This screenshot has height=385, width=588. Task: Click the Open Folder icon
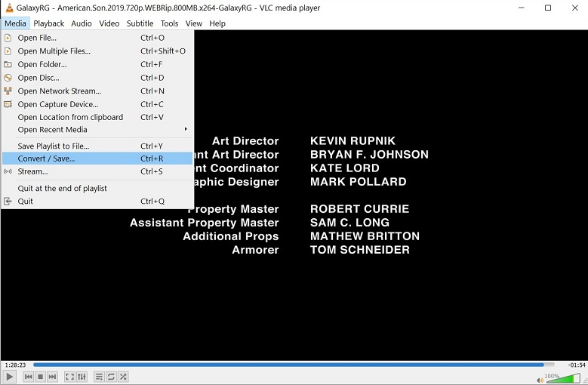coord(8,64)
